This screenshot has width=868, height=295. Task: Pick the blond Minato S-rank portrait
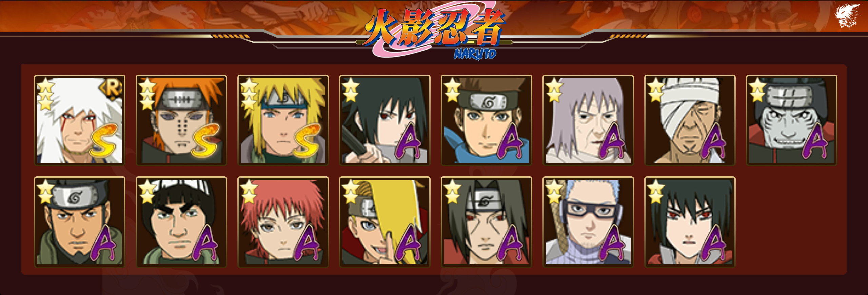283,120
